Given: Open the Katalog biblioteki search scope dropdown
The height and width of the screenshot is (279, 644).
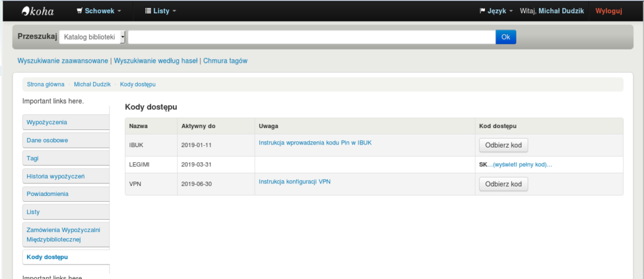Looking at the screenshot, I should point(92,37).
